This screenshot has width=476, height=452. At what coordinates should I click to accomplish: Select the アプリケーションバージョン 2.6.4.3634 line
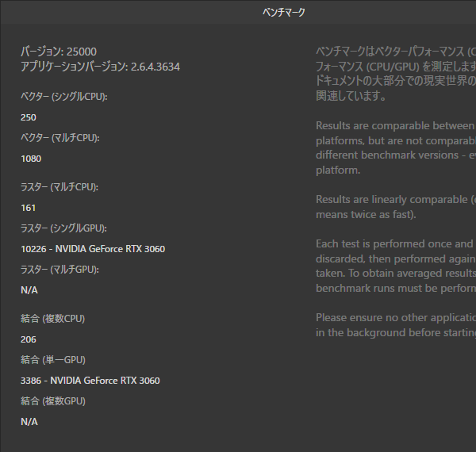100,67
